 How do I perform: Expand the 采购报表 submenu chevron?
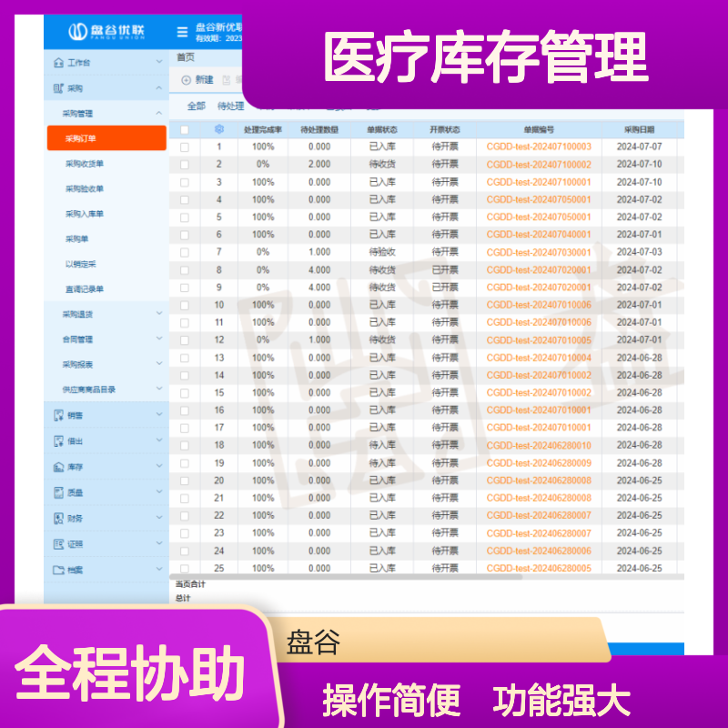click(159, 363)
